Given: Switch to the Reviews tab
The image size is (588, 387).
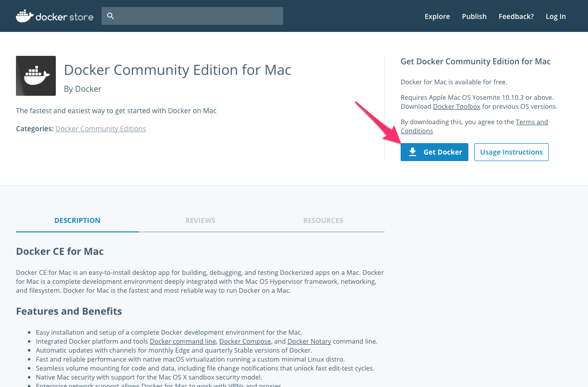Looking at the screenshot, I should click(200, 220).
